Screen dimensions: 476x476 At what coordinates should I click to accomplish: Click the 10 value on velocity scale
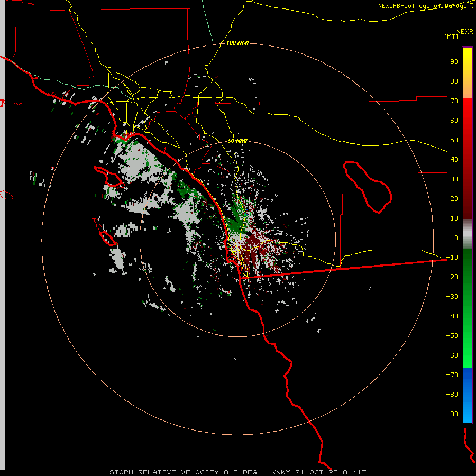coord(454,218)
